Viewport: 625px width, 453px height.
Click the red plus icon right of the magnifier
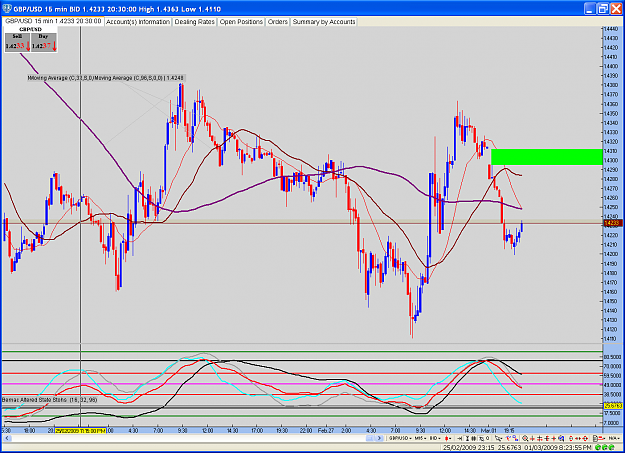point(532,438)
